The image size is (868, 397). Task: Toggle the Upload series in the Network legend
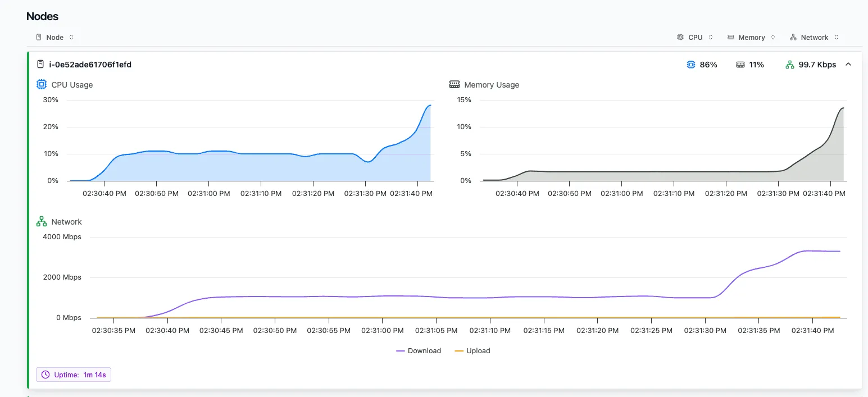tap(472, 350)
